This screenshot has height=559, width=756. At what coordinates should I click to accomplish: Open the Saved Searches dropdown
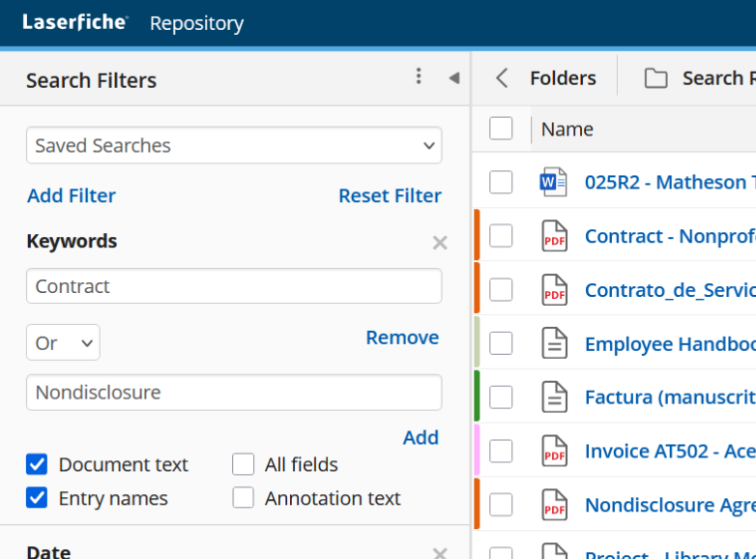pos(234,146)
